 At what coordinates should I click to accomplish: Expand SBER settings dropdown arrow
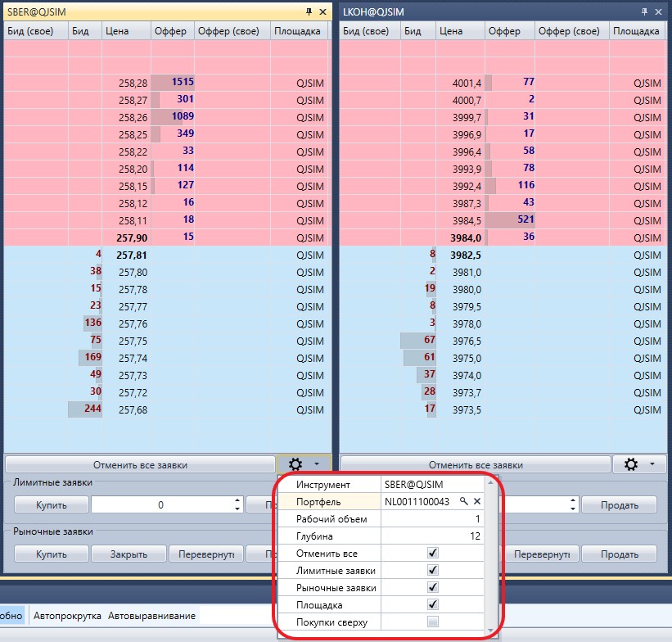317,464
